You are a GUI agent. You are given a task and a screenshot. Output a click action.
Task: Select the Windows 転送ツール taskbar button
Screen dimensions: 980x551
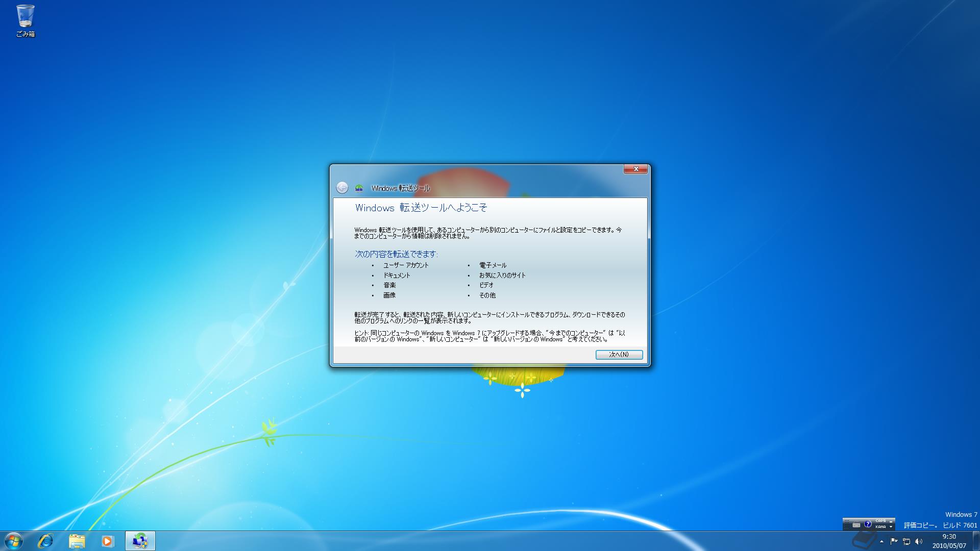140,541
